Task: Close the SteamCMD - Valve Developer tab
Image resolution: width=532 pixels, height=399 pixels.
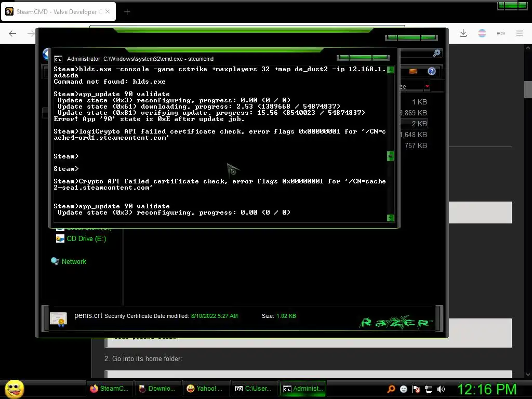Action: pyautogui.click(x=108, y=11)
